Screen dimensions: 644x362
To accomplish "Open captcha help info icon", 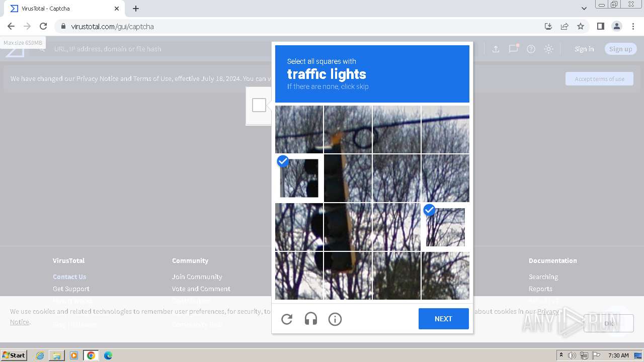I will tap(335, 319).
